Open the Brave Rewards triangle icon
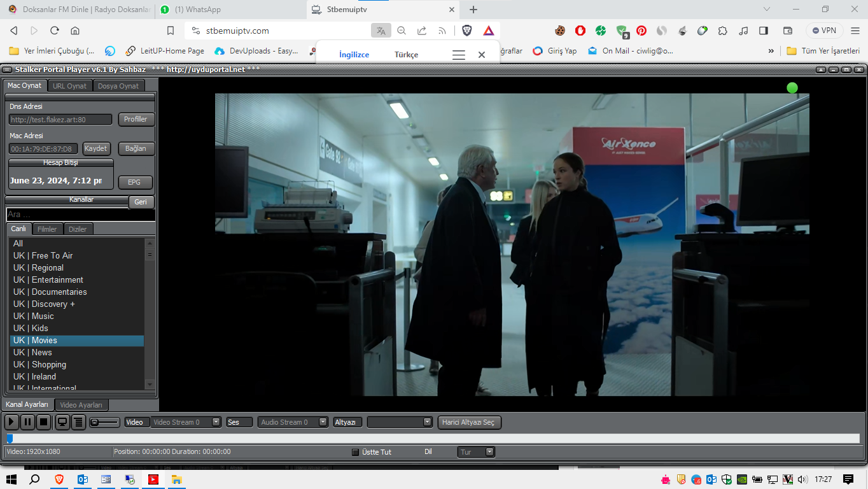 [488, 31]
